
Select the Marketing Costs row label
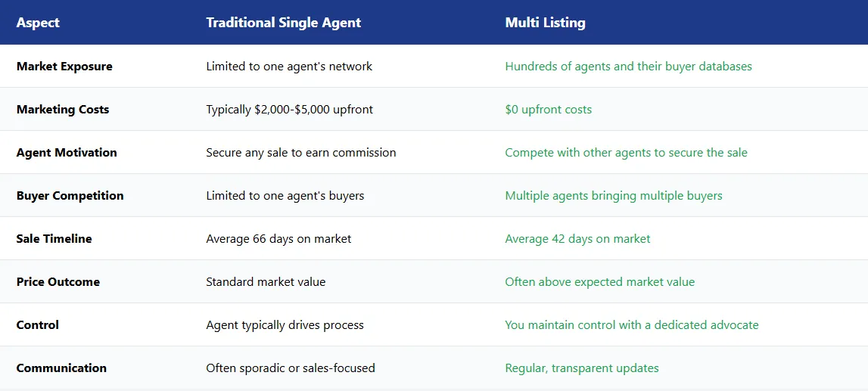pos(63,110)
